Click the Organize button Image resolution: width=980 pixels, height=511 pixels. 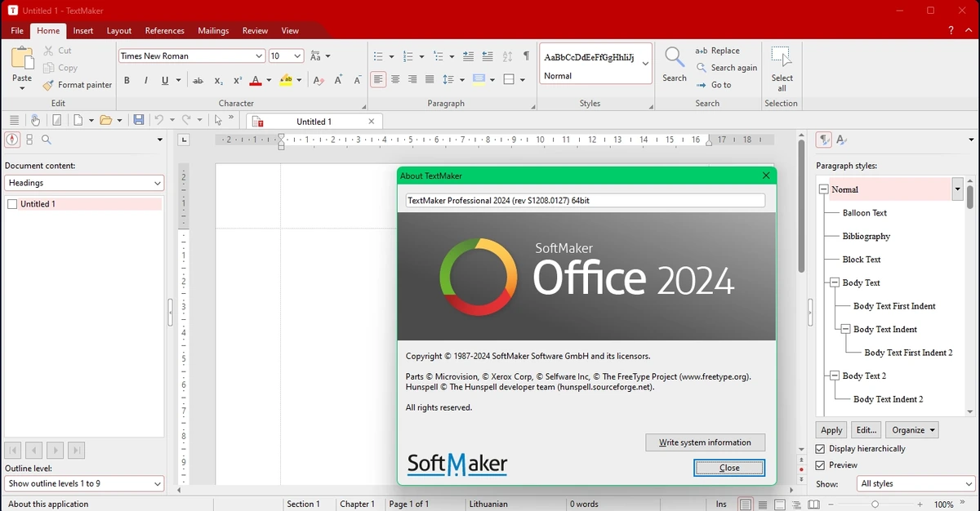(913, 429)
